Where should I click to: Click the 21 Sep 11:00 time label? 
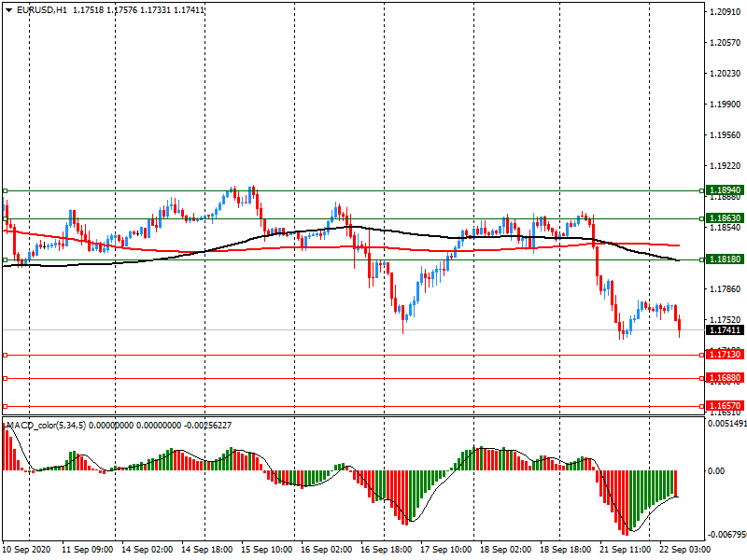[x=625, y=550]
